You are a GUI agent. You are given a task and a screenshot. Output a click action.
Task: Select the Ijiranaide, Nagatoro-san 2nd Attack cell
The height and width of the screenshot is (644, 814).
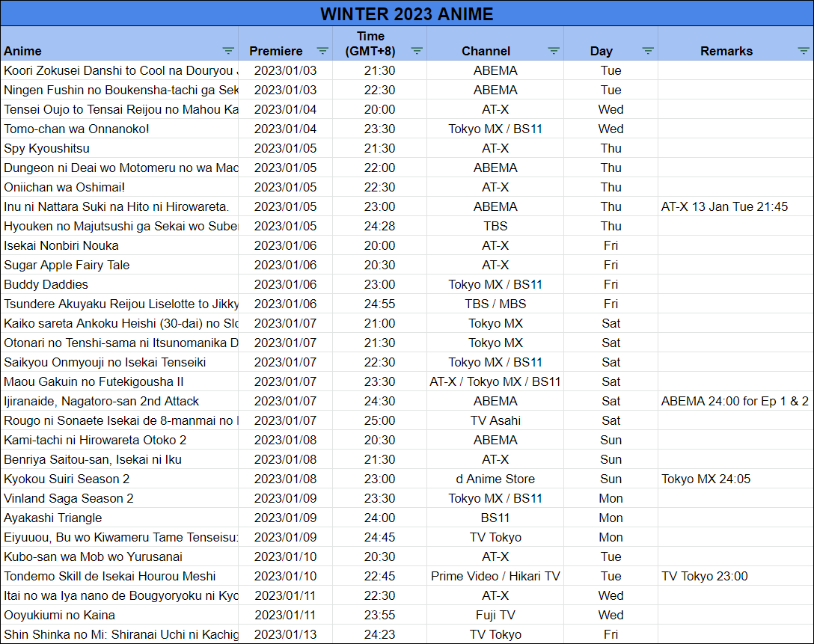click(120, 401)
